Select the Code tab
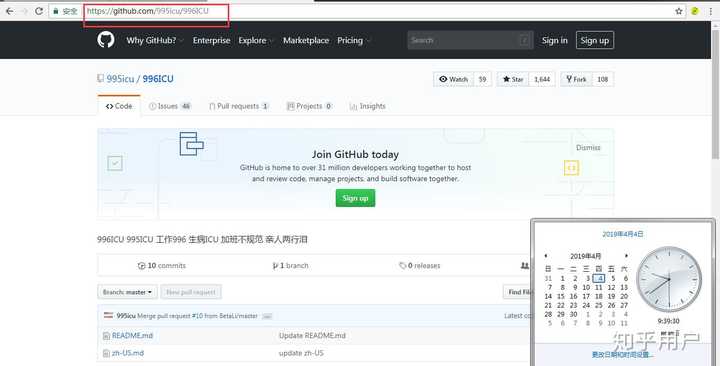Image resolution: width=720 pixels, height=366 pixels. click(119, 106)
